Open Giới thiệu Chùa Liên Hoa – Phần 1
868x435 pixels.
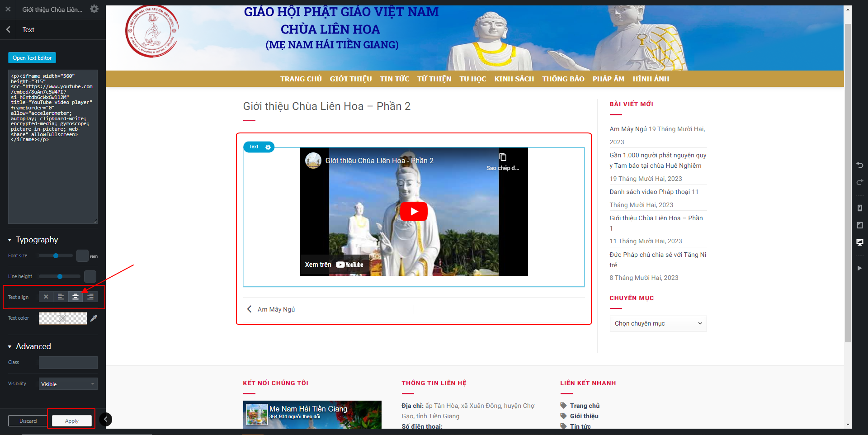tap(656, 223)
